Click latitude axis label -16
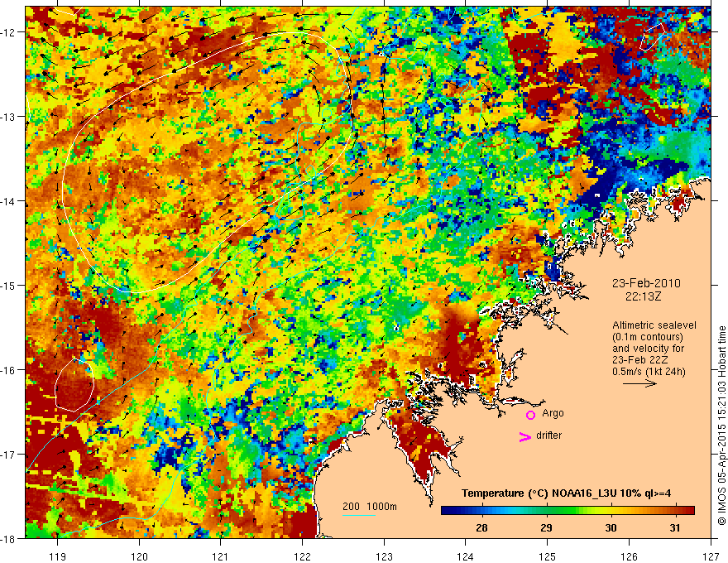728x563 pixels. click(9, 370)
